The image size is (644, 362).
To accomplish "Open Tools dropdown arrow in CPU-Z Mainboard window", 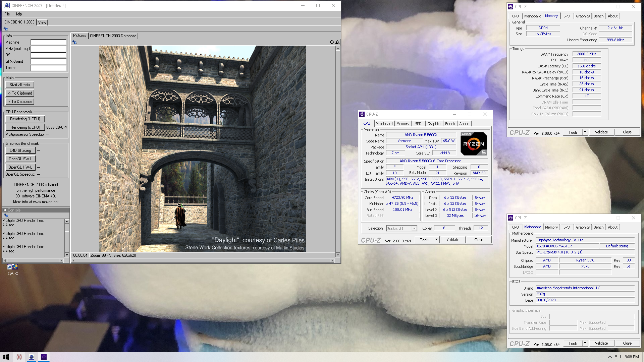I will pos(585,343).
